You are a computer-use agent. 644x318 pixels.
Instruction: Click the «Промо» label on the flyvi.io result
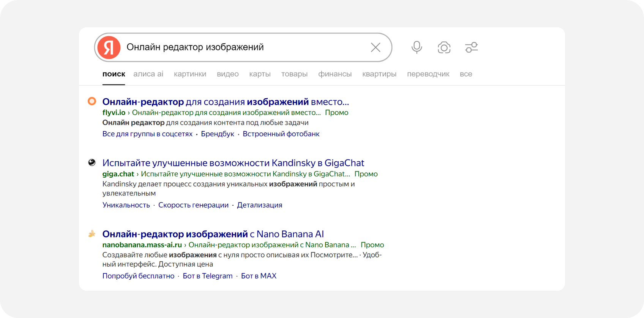[336, 113]
